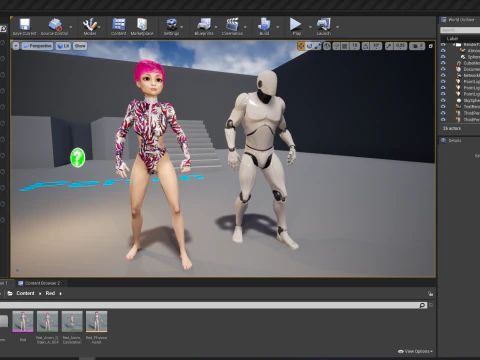This screenshot has width=480, height=360.
Task: Toggle visibility of the Atmos actor row
Action: [x=443, y=50]
